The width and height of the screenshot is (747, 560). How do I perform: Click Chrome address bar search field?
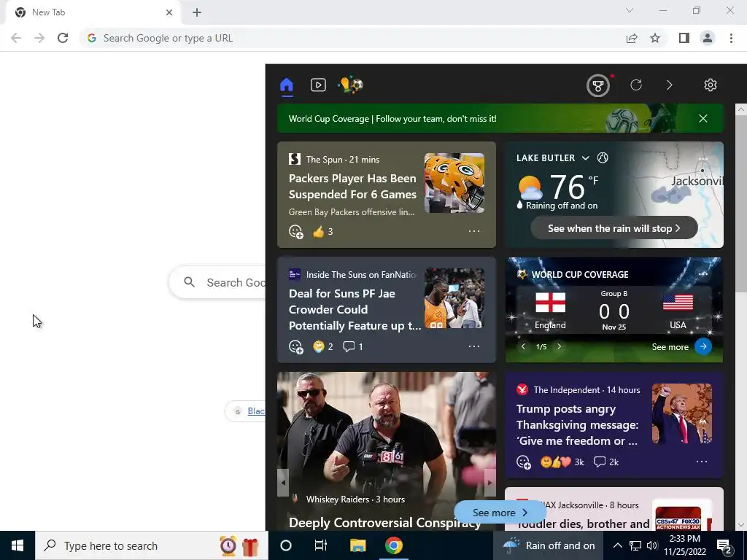(352, 38)
